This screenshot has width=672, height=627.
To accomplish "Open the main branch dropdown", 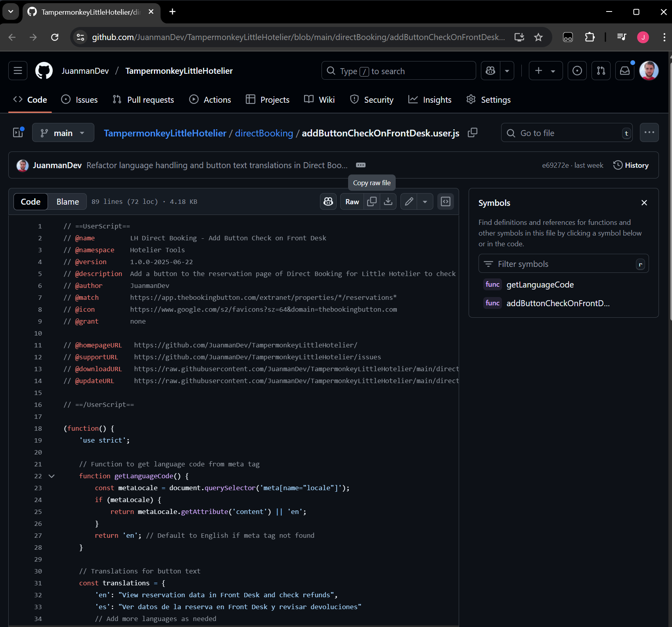I will [x=63, y=133].
